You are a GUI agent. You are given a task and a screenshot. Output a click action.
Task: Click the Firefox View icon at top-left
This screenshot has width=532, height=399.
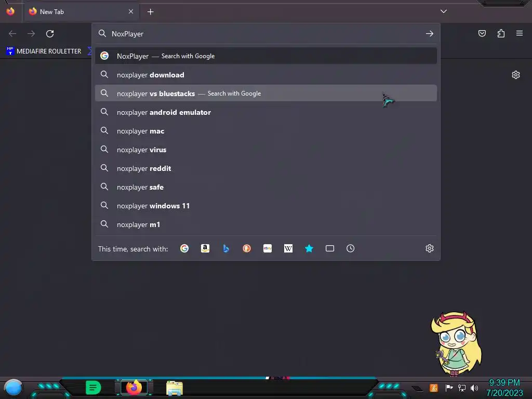[10, 11]
